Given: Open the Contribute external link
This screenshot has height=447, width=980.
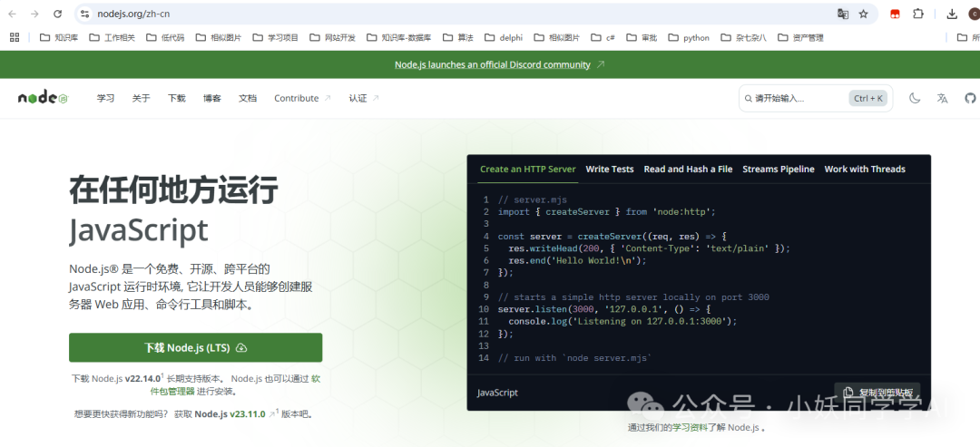Looking at the screenshot, I should click(x=302, y=98).
